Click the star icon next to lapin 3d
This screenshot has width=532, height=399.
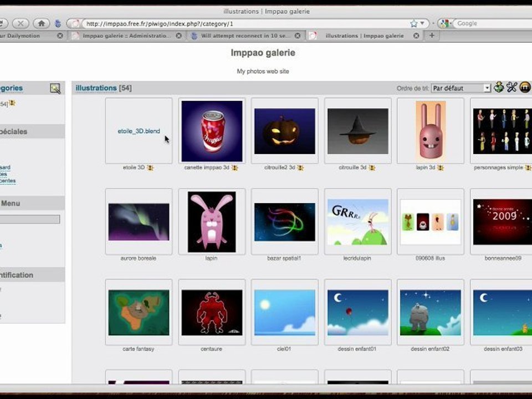(x=441, y=167)
